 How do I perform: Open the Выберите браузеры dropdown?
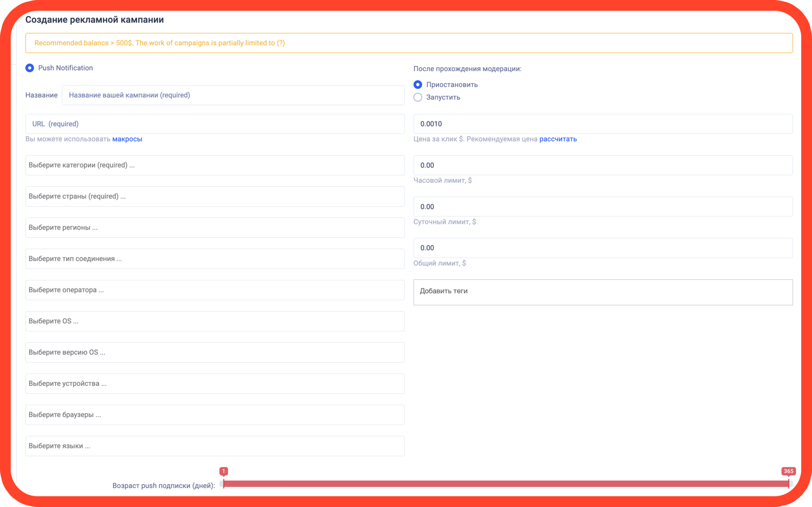(x=215, y=415)
